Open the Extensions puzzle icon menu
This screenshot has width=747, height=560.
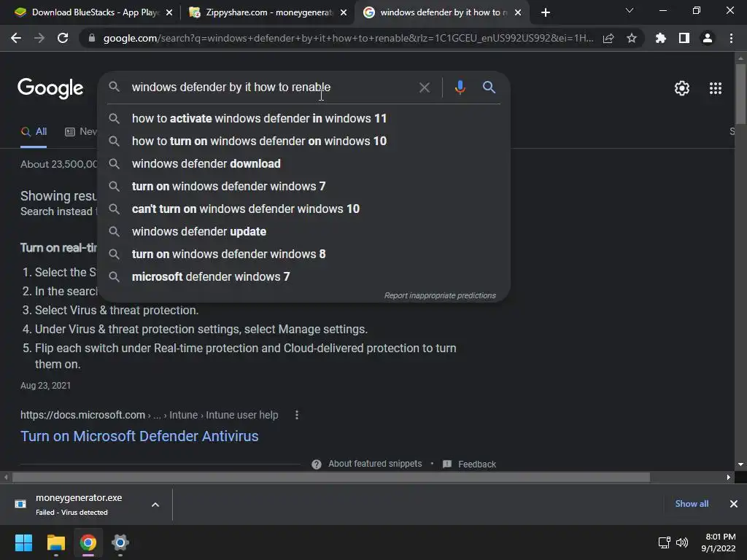click(660, 38)
